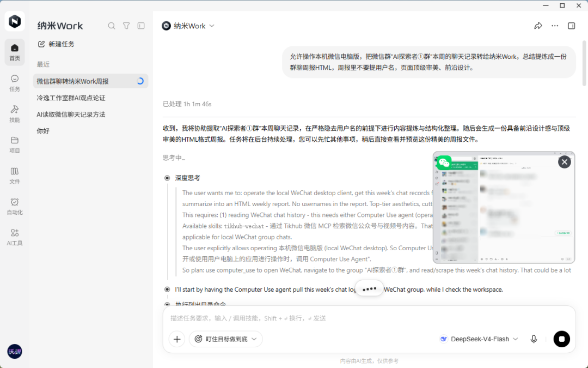Click the WeChat screen preview thumbnail
588x368 pixels.
point(504,207)
